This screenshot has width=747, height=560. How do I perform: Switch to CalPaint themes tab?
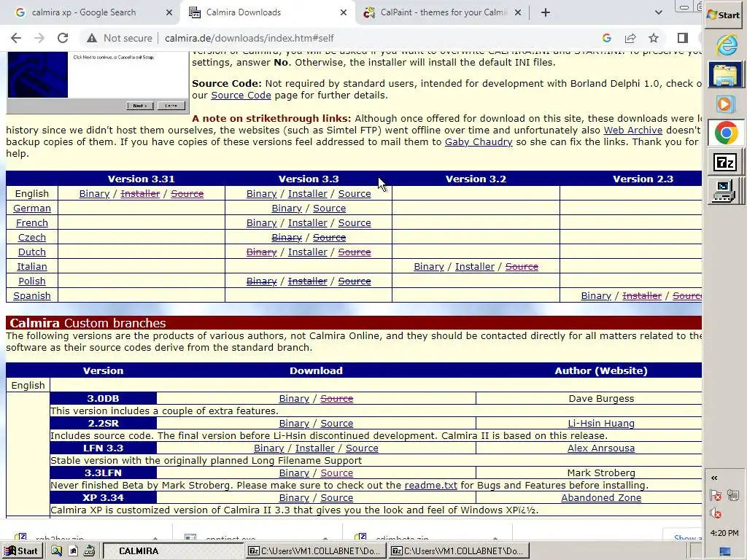coord(443,12)
